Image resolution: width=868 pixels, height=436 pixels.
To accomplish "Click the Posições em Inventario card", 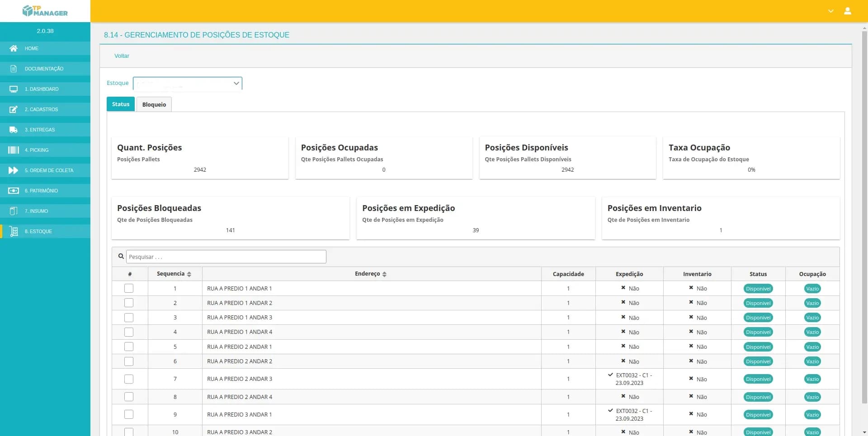I will pos(721,218).
